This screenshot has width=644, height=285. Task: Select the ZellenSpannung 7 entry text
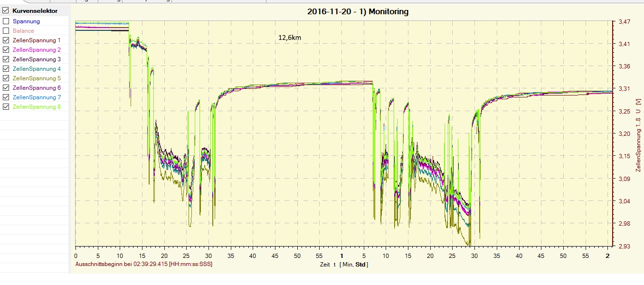click(x=37, y=97)
